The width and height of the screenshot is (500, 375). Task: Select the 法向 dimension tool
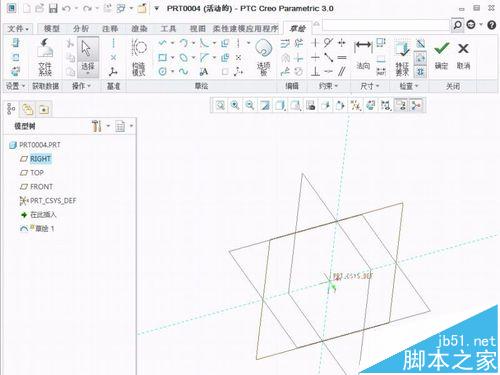[363, 54]
